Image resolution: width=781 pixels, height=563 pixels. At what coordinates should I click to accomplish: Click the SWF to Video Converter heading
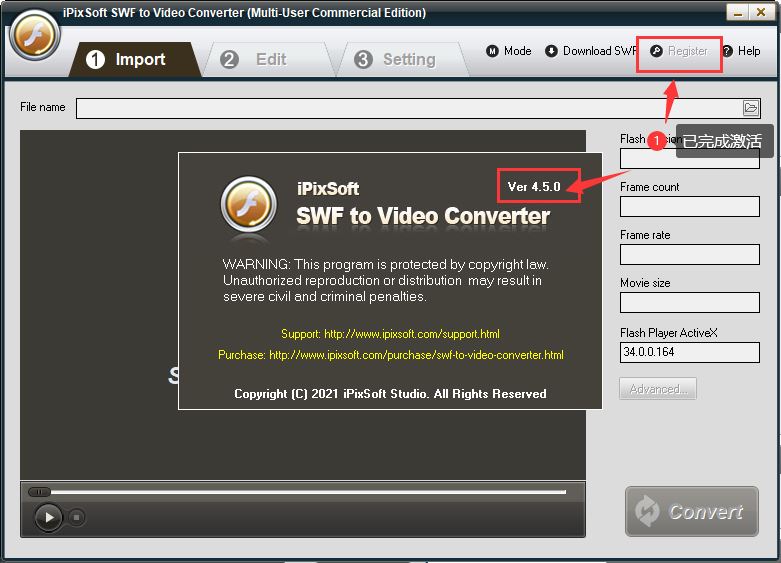click(423, 216)
